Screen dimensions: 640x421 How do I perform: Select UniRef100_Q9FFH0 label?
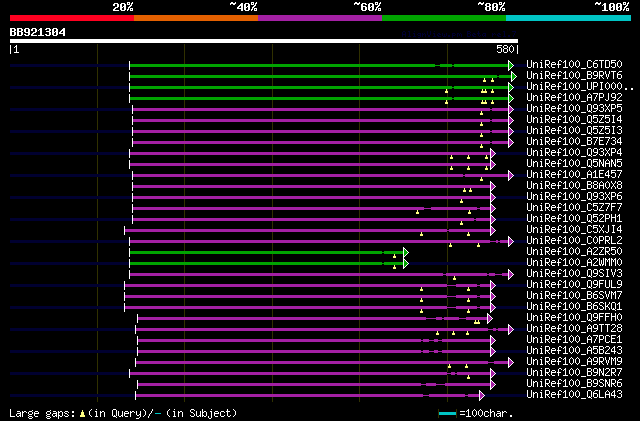[574, 318]
